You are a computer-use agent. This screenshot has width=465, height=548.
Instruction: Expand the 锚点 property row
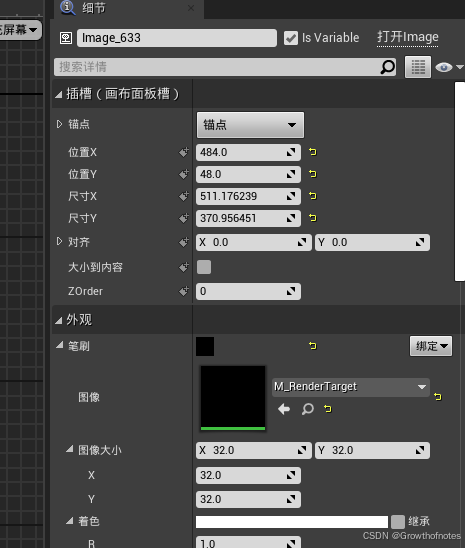[x=59, y=124]
